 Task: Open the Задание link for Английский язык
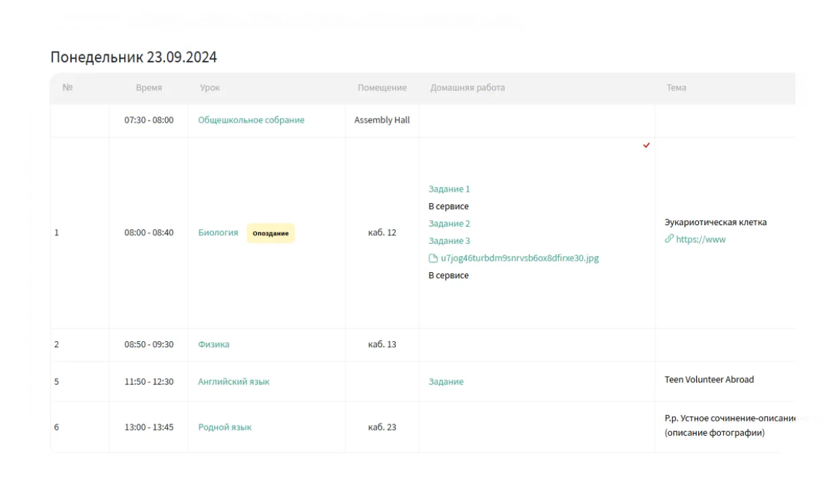point(446,381)
